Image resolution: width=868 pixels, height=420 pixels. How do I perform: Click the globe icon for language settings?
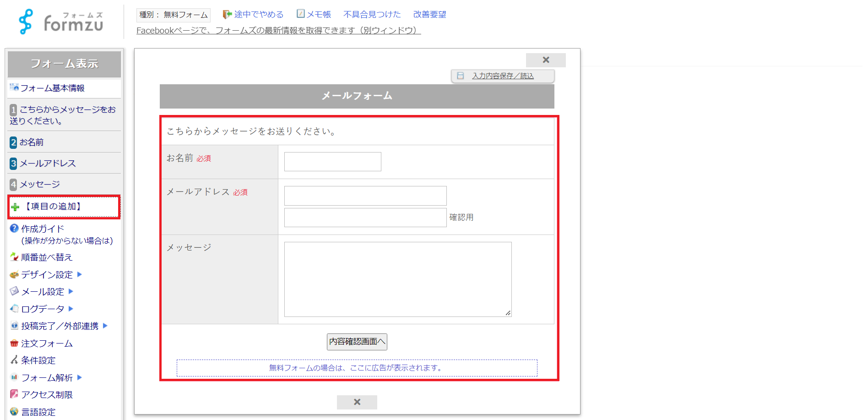pyautogui.click(x=14, y=411)
